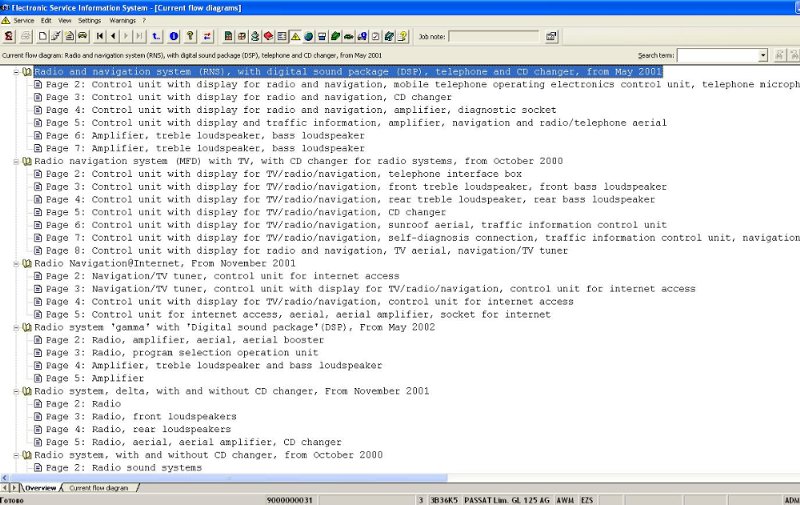This screenshot has width=800, height=505.
Task: Select 'Page 5: Amplifier' row
Action: 94,378
